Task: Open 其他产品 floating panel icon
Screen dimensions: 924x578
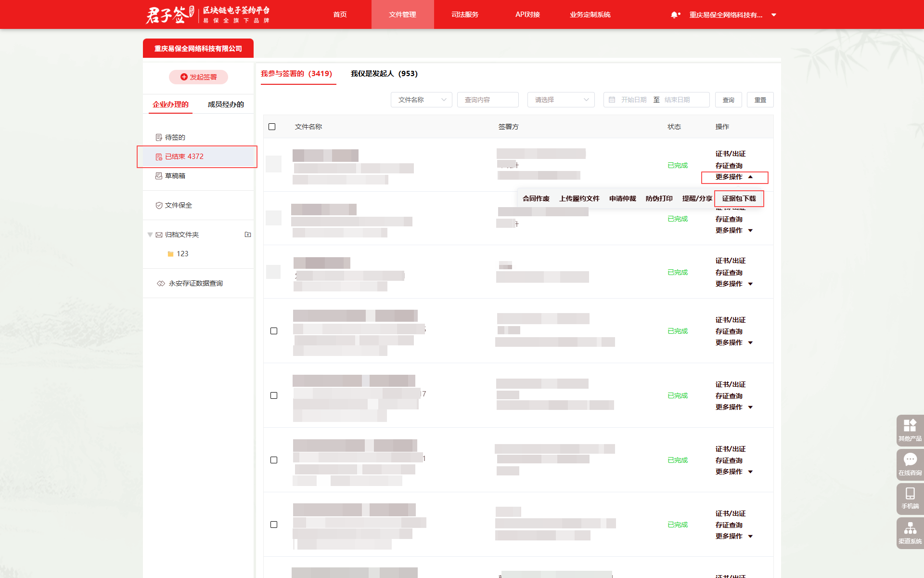Action: (910, 430)
